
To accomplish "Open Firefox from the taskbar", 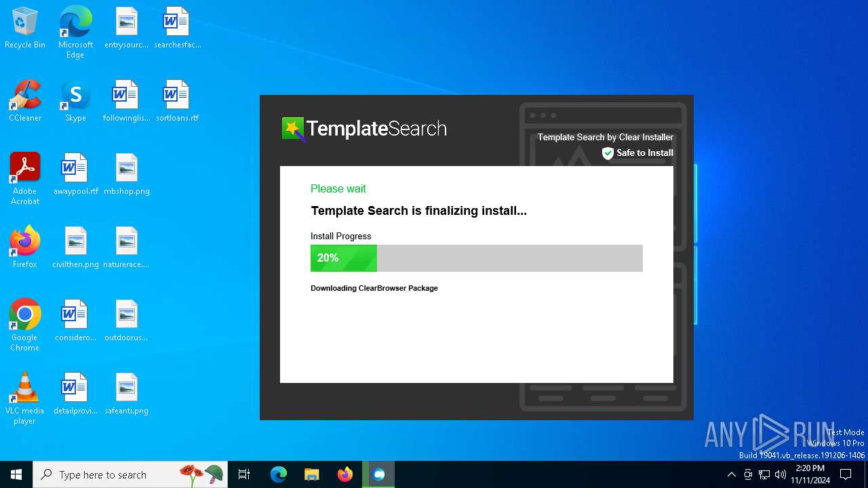I will pos(345,474).
